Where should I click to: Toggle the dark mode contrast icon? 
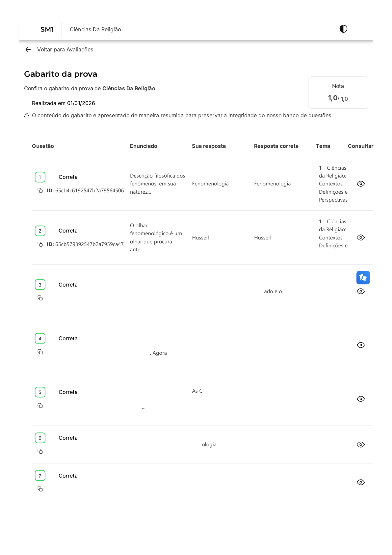click(x=343, y=29)
